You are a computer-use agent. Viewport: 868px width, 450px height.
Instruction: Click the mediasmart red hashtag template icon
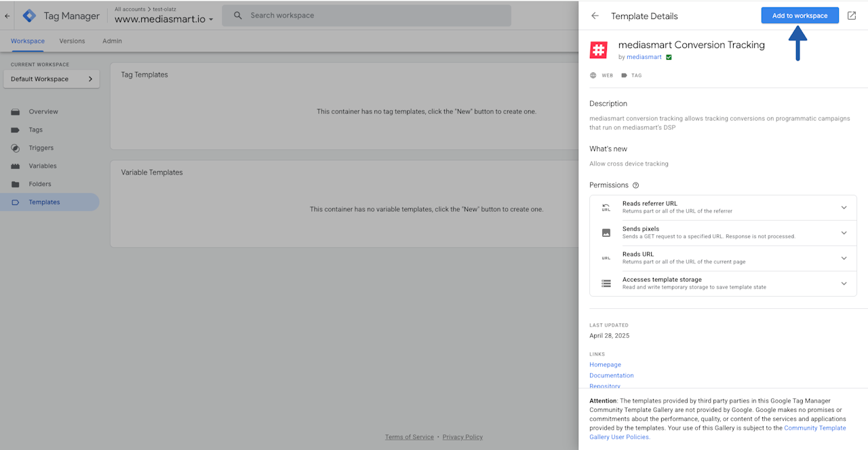[x=598, y=50]
